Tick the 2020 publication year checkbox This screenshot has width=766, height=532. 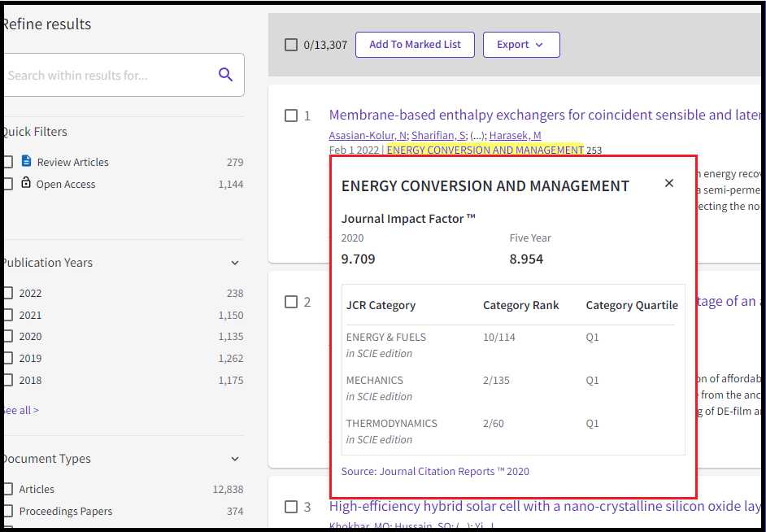click(8, 337)
